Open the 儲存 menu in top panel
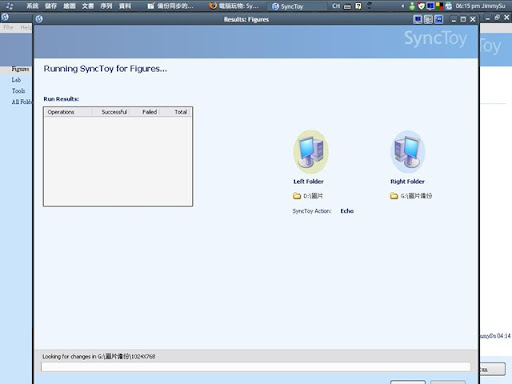The image size is (512, 384). (51, 6)
